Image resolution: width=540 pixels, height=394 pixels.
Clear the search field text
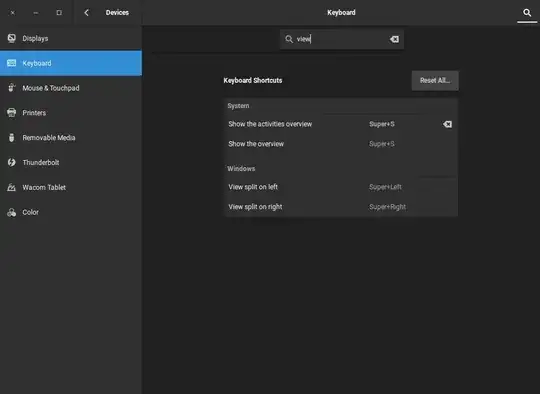point(394,39)
